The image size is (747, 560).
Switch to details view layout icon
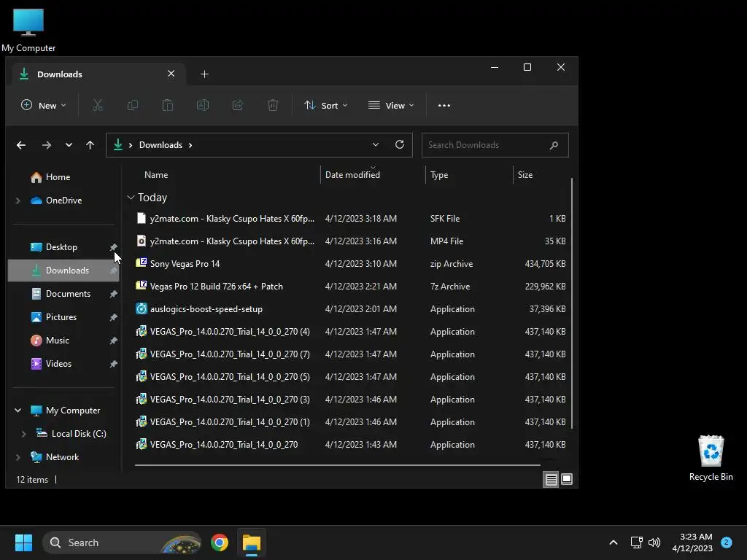(x=551, y=479)
